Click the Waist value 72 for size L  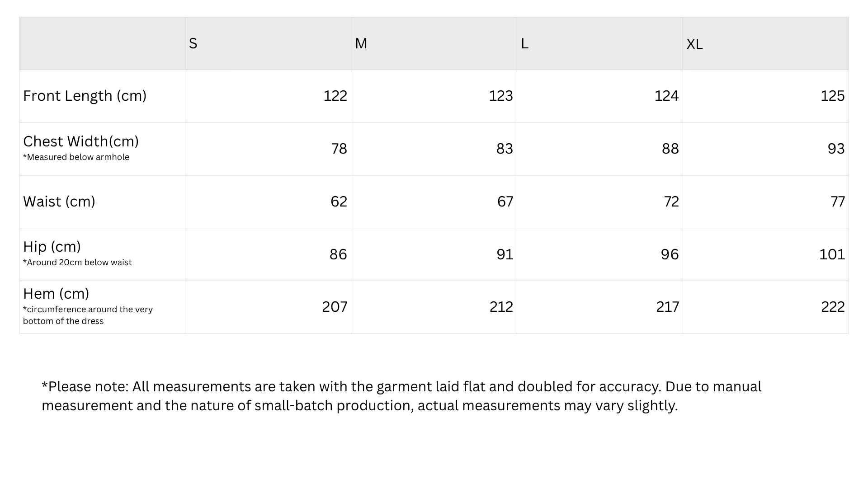pyautogui.click(x=671, y=202)
